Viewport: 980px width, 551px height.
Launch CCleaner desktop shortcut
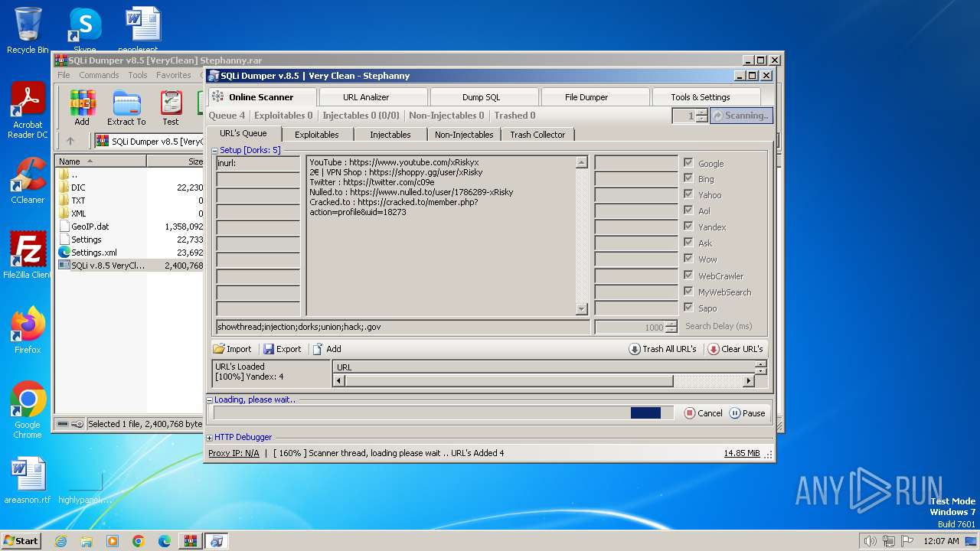28,181
